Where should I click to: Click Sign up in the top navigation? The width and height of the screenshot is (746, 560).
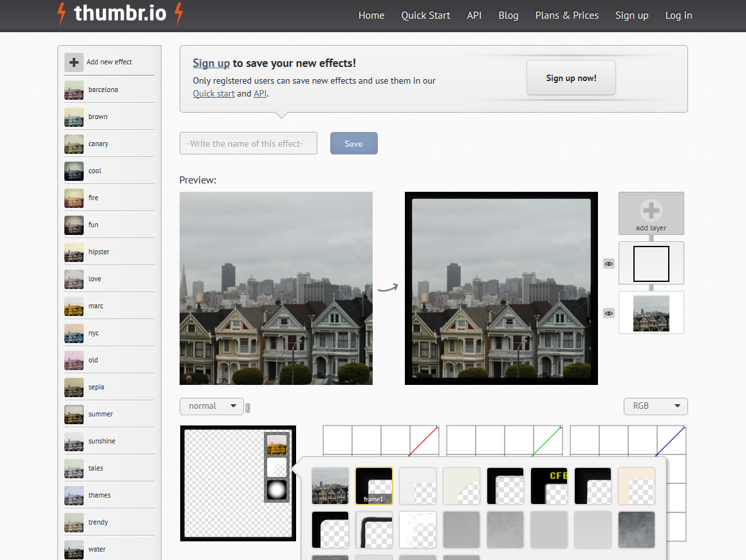pos(631,15)
